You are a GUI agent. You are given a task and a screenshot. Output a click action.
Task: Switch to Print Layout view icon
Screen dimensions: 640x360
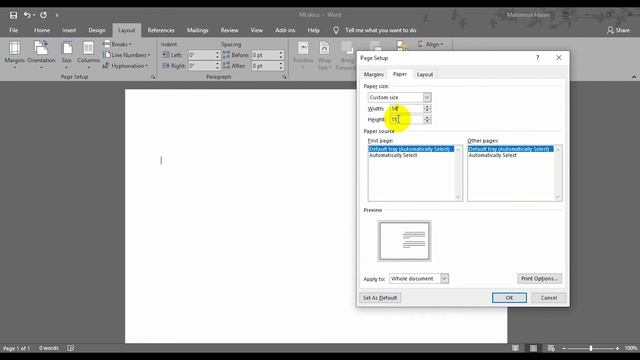(533, 348)
